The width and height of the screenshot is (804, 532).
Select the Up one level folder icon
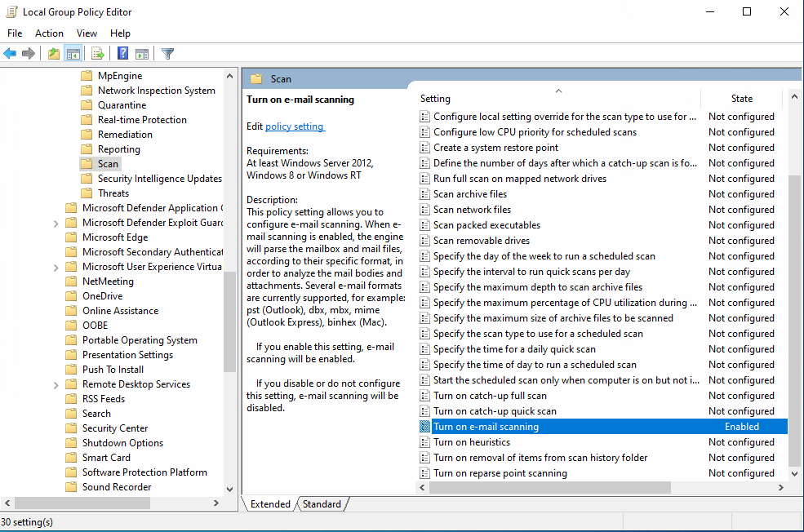pos(53,53)
